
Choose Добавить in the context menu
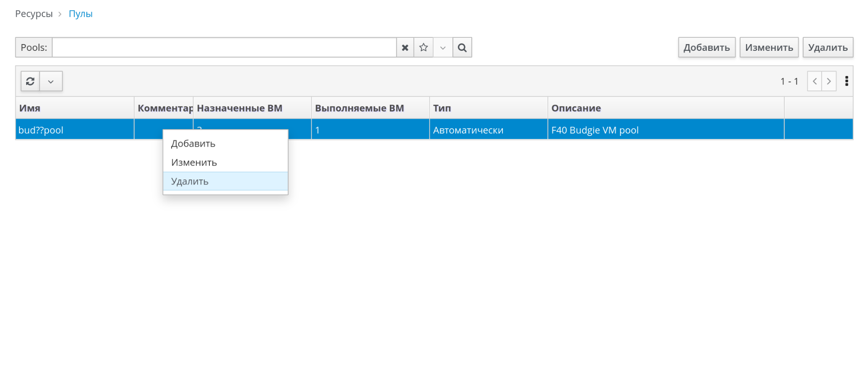(x=193, y=144)
